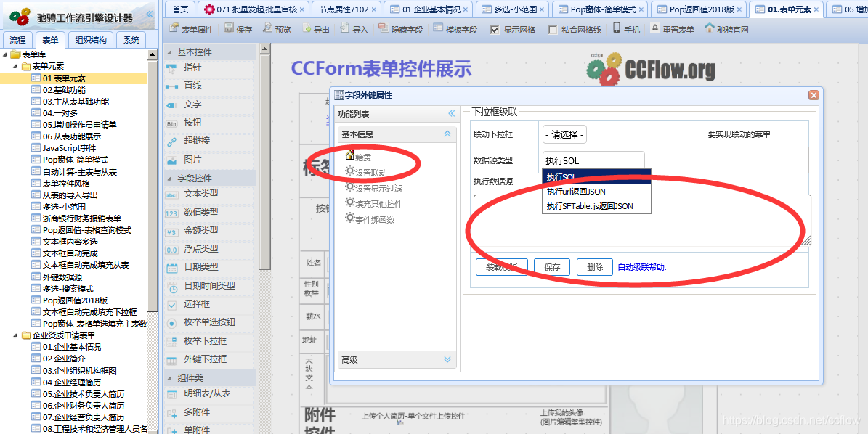Add a 明细表/从表 component
This screenshot has height=434, width=868.
tap(206, 393)
